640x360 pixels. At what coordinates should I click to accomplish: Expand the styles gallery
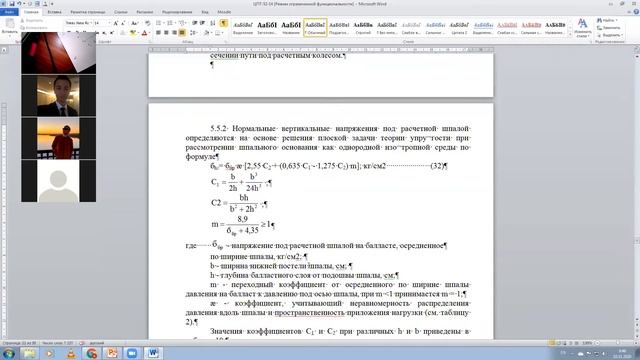coord(570,35)
